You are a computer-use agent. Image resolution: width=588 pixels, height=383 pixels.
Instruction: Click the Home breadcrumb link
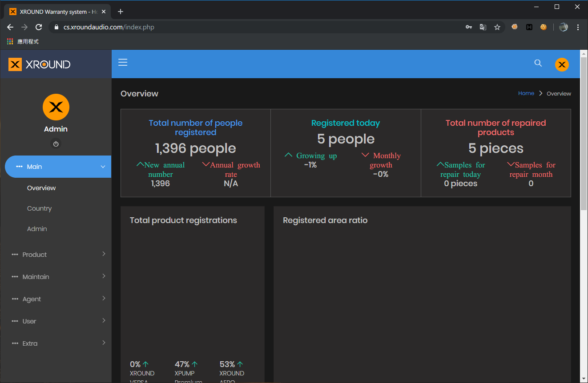[x=526, y=93]
